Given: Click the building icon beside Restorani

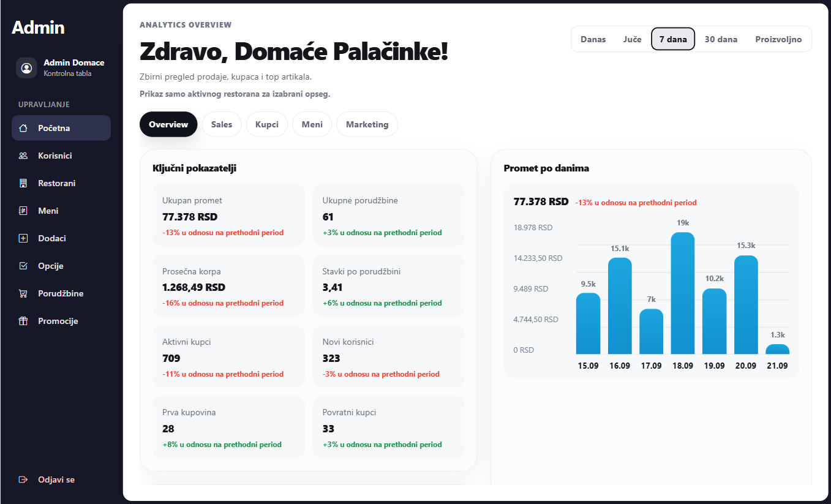Looking at the screenshot, I should tap(23, 183).
